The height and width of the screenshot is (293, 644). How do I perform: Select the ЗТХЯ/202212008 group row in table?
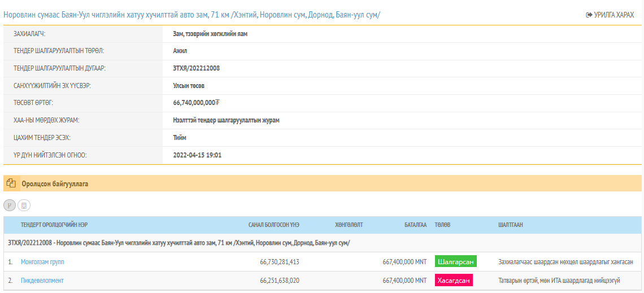pyautogui.click(x=179, y=243)
